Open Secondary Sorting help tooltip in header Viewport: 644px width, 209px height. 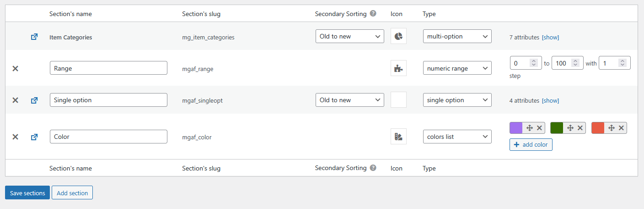(x=373, y=14)
